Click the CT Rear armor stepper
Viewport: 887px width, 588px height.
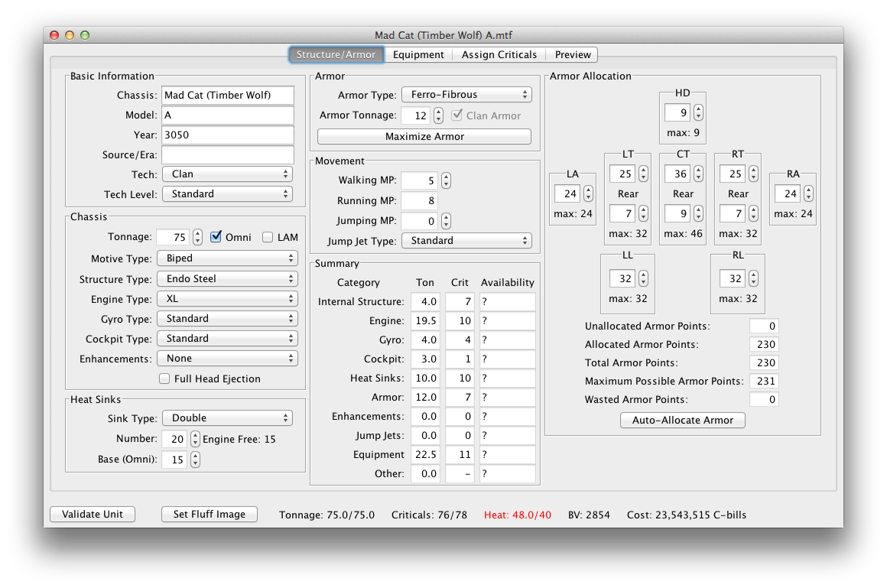(x=699, y=213)
